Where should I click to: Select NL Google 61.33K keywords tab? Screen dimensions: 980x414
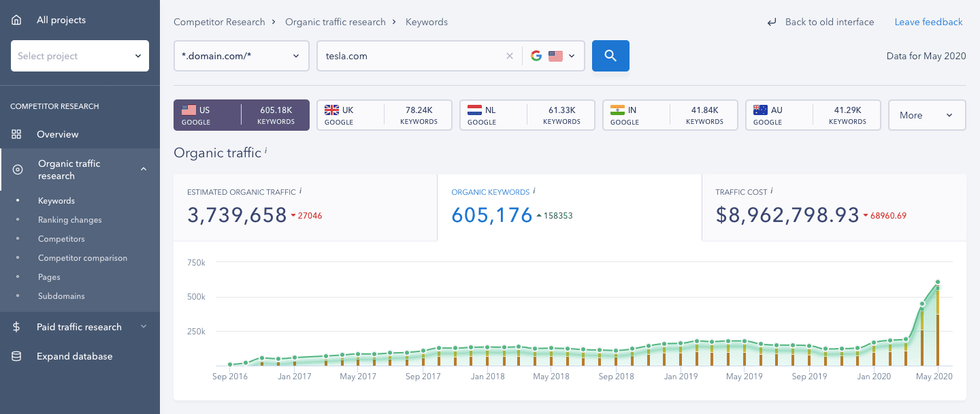pos(527,115)
